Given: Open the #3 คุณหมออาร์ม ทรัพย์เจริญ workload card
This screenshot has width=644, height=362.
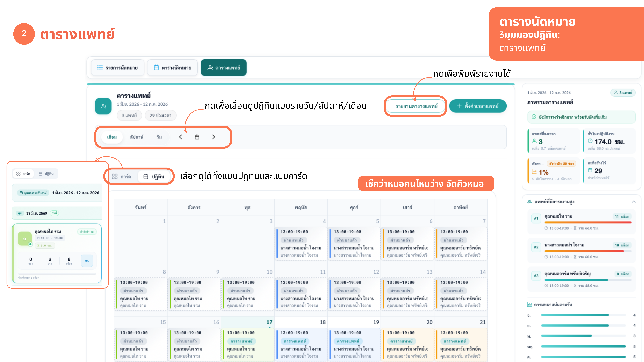Looking at the screenshot, I should pos(582,280).
